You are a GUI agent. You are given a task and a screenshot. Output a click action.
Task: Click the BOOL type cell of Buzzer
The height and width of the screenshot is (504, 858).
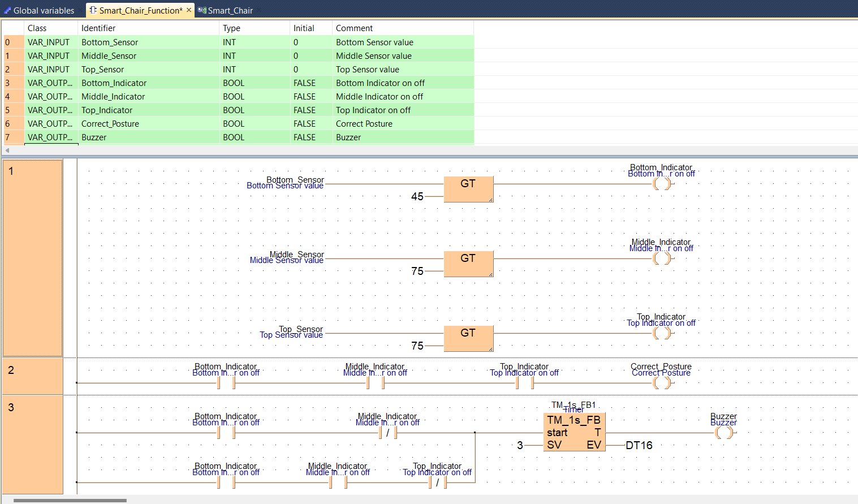tap(255, 137)
